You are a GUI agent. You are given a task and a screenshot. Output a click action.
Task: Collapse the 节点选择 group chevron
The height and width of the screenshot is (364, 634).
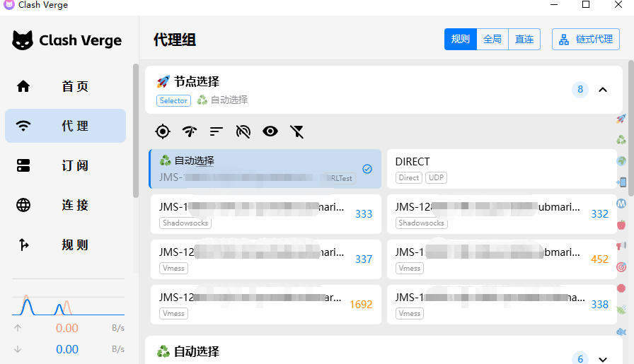pyautogui.click(x=603, y=90)
